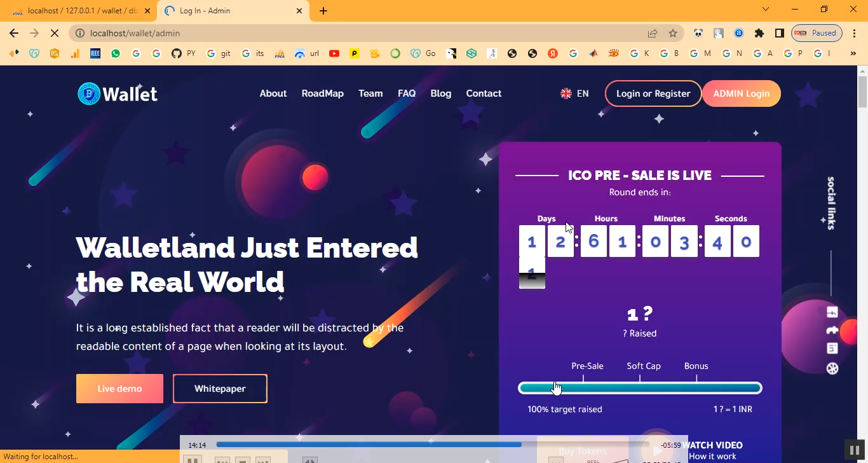Open the UK flag language selector
This screenshot has width=868, height=463.
tap(574, 93)
